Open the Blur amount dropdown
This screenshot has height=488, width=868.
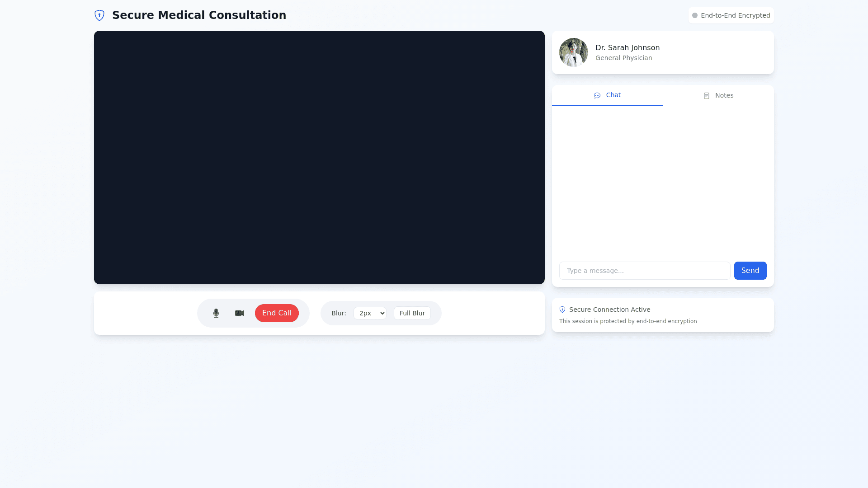pos(370,313)
